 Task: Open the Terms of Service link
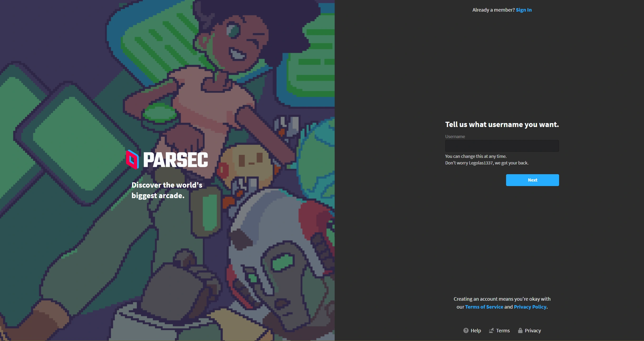click(484, 307)
